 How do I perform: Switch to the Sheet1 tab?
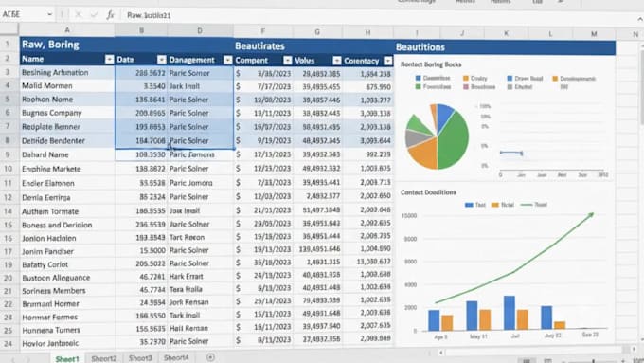click(x=67, y=359)
